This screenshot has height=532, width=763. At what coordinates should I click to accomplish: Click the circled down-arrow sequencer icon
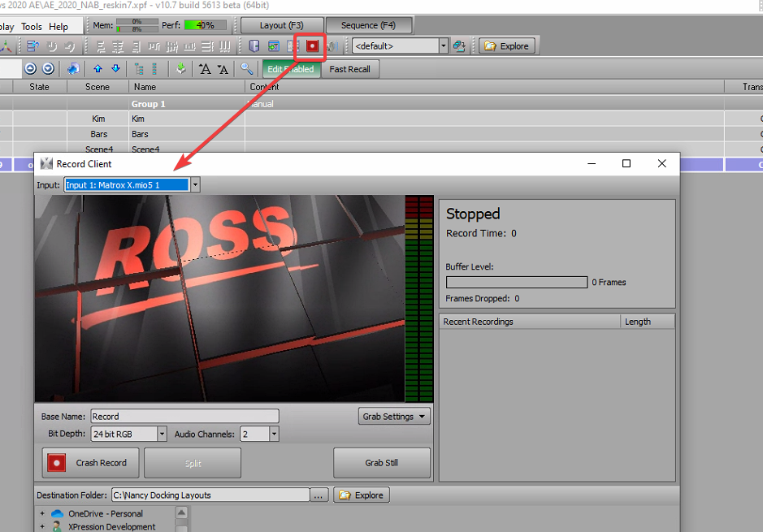(48, 69)
